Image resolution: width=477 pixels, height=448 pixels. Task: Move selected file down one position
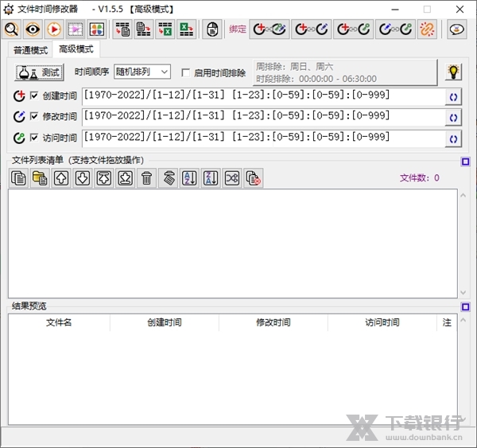tap(83, 178)
